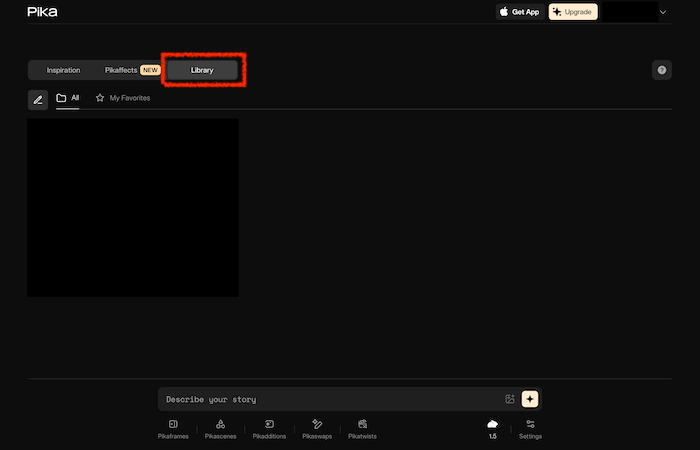This screenshot has height=450, width=700.
Task: Switch to the Inspiration tab
Action: 63,70
